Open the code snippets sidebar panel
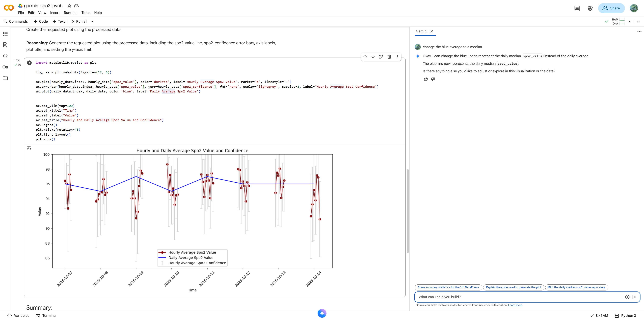 coord(5,56)
